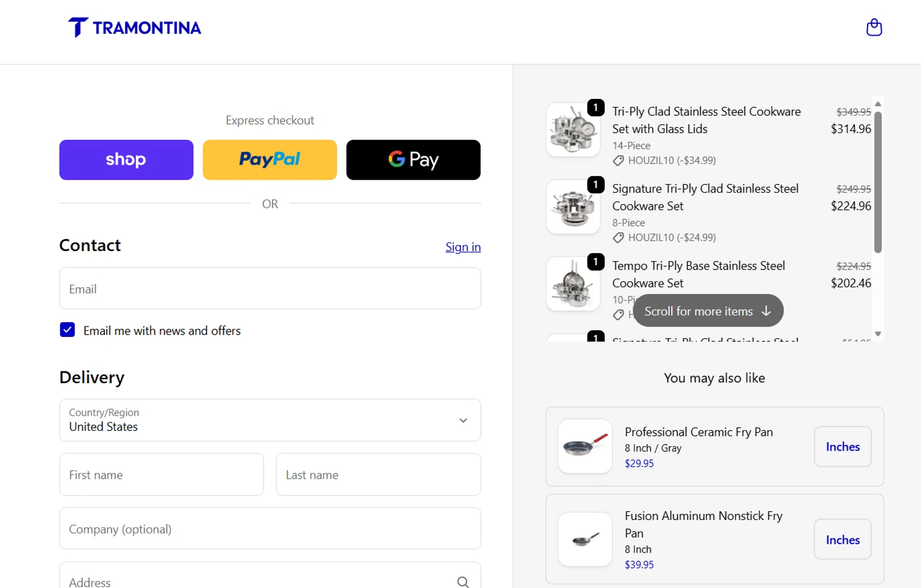Click the Professional Ceramic Fry Pan name
The height and width of the screenshot is (588, 921).
(699, 432)
